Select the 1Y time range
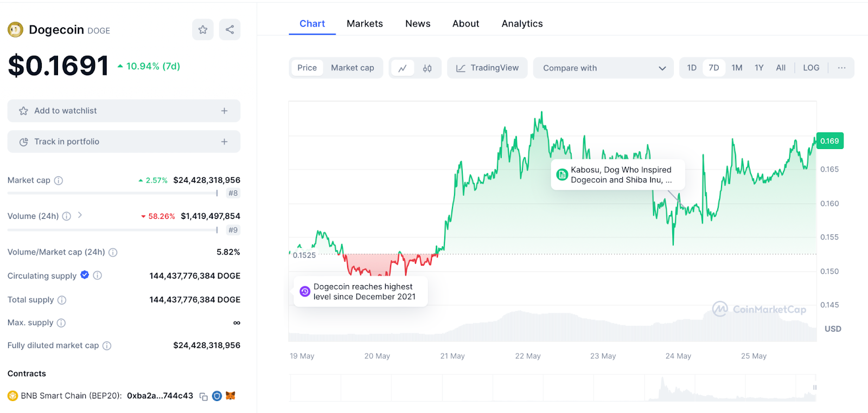This screenshot has height=413, width=868. [x=759, y=68]
